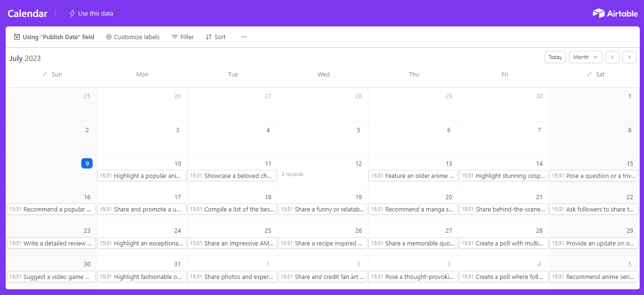Click the lightning icon beside Use this data
The width and height of the screenshot is (644, 295).
(x=72, y=13)
